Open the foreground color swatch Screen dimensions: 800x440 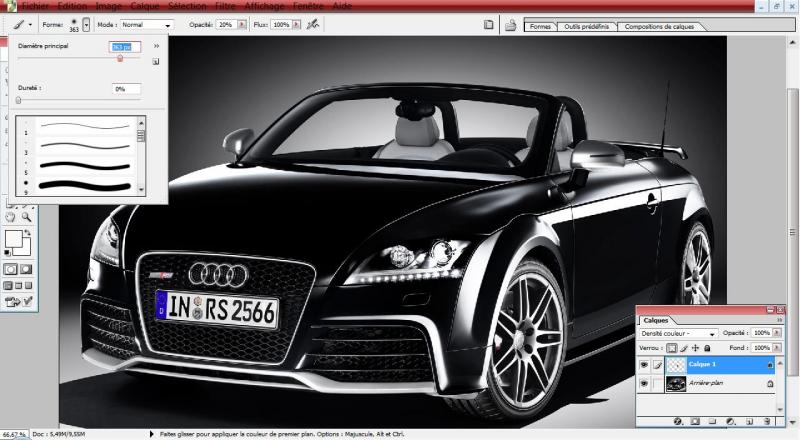click(x=14, y=238)
